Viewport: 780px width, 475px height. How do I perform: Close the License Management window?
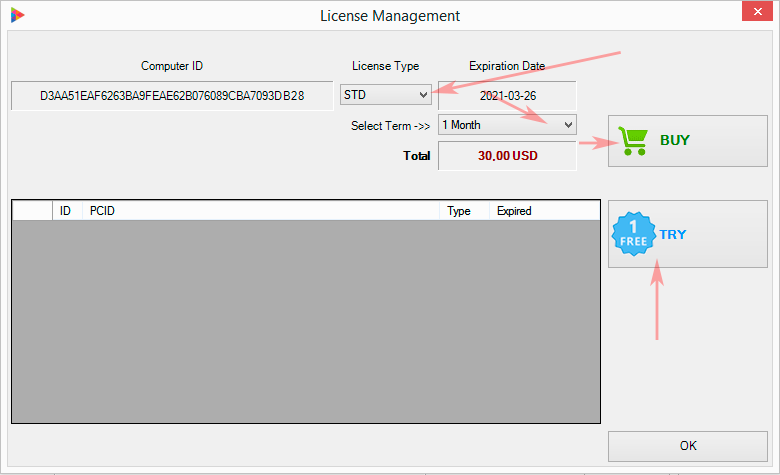pos(757,11)
